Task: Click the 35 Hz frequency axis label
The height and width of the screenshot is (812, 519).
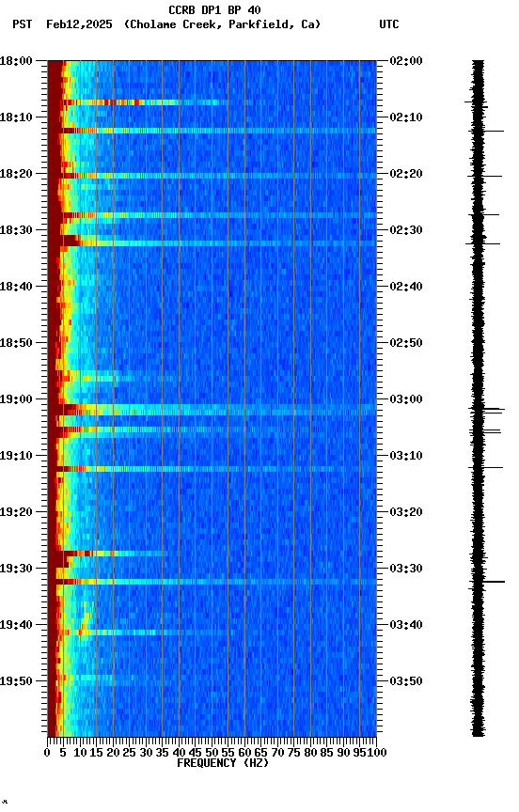Action: click(163, 753)
